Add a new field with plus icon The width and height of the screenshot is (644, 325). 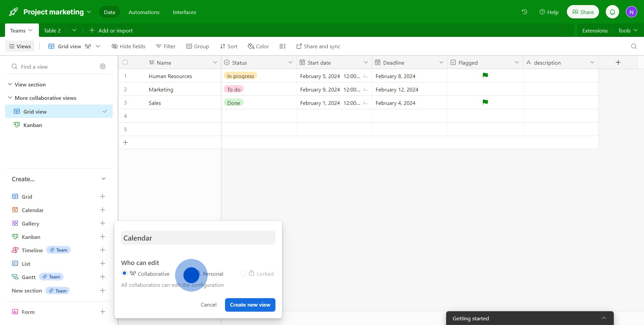618,62
